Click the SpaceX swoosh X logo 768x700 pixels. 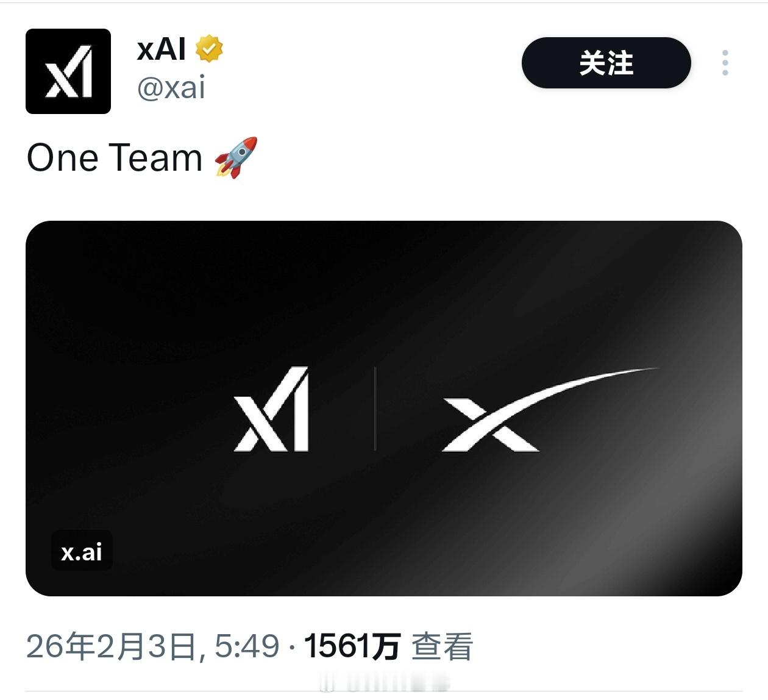click(549, 409)
